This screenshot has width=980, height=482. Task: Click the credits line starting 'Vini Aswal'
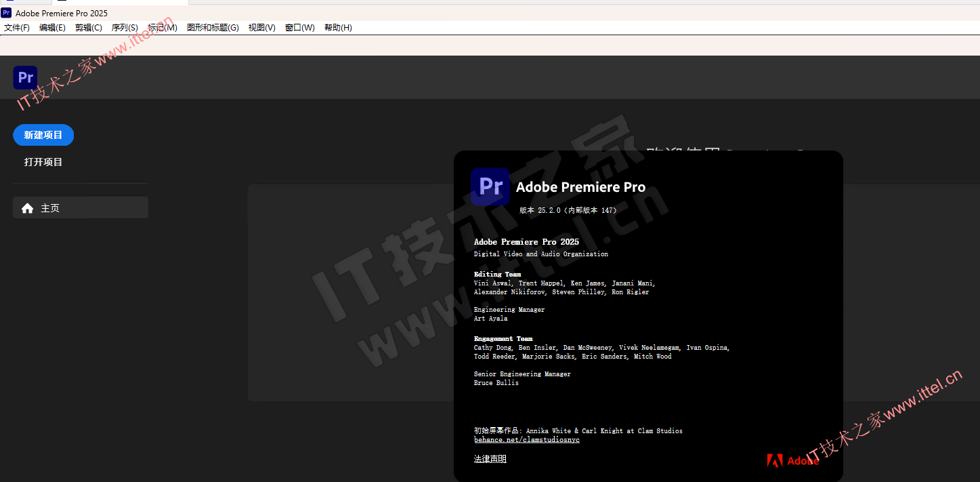(565, 283)
